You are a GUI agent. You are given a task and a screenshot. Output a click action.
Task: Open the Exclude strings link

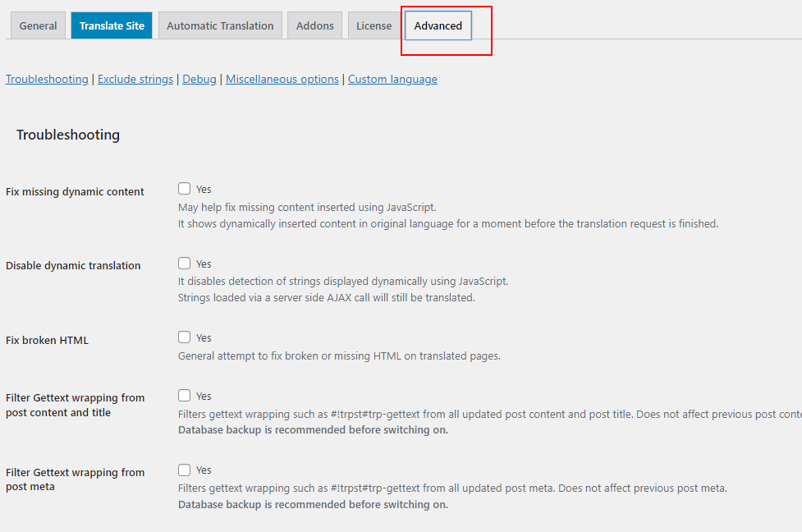[135, 80]
